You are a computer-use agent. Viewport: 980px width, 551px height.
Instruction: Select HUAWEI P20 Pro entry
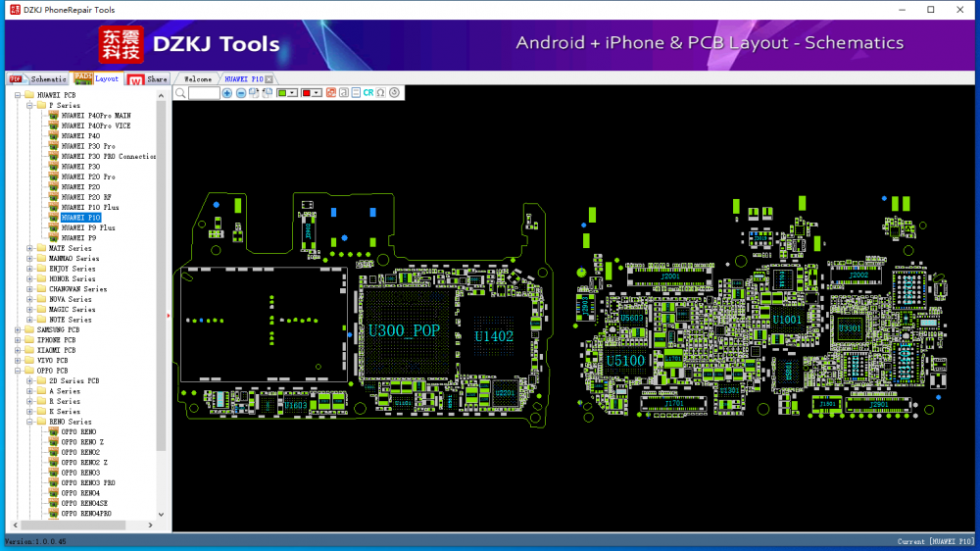pos(88,177)
